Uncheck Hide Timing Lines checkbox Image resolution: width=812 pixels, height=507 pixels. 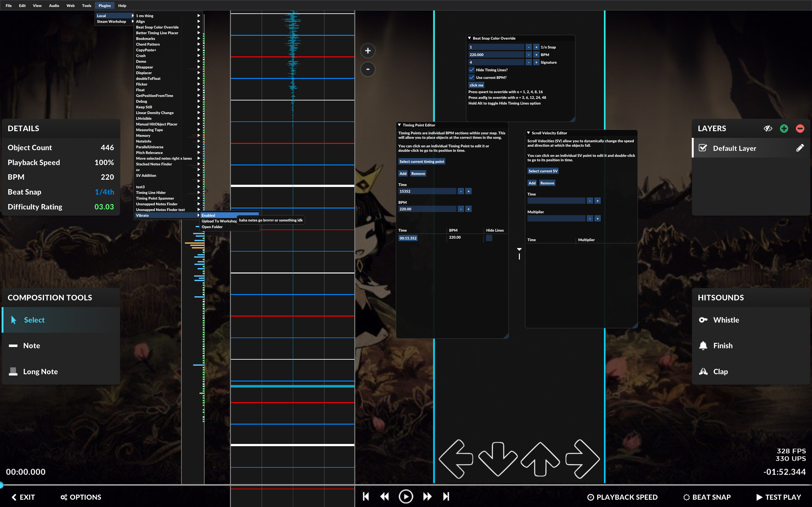[x=471, y=70]
